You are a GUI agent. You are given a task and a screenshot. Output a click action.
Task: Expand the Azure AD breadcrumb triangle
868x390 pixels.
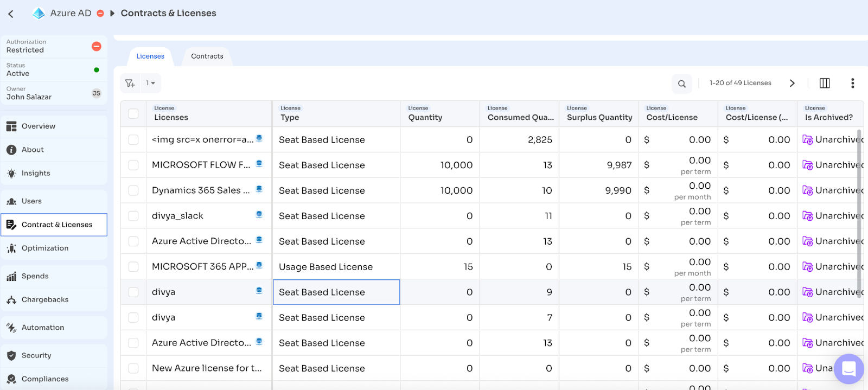(x=112, y=13)
